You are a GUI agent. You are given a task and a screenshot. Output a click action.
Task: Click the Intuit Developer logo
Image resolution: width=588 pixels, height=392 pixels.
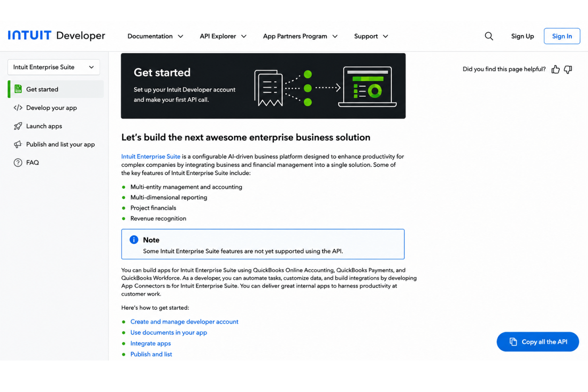tap(56, 35)
